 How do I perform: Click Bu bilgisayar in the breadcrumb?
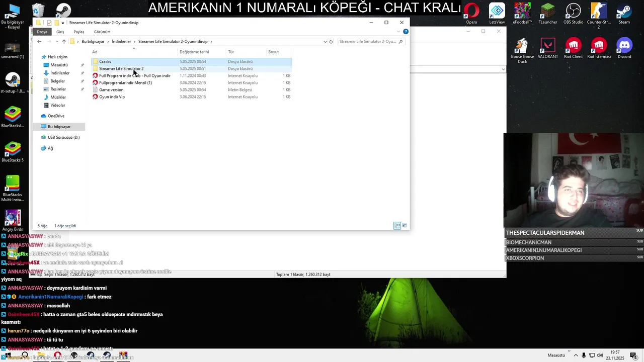coord(93,42)
